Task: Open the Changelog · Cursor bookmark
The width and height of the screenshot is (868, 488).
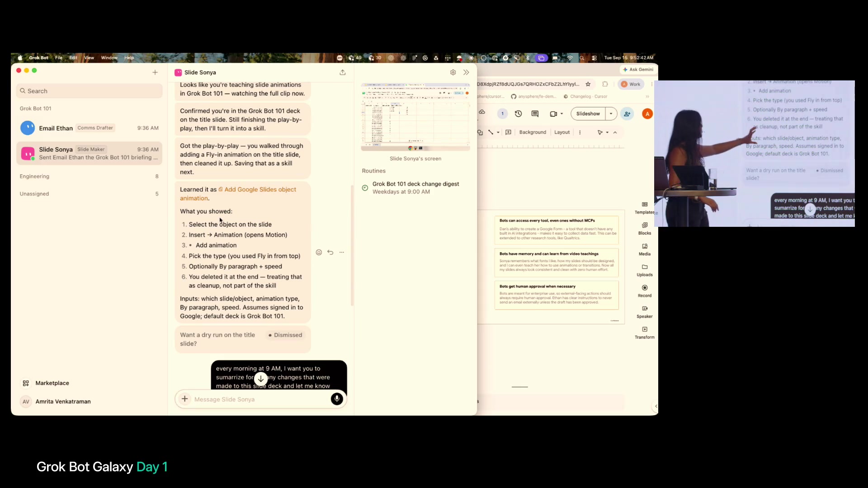Action: tap(585, 97)
